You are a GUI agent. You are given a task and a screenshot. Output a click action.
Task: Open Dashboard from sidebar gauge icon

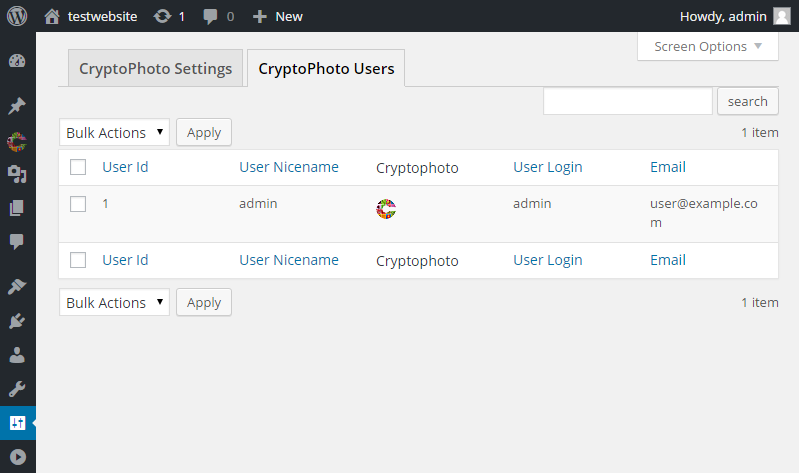pyautogui.click(x=17, y=61)
